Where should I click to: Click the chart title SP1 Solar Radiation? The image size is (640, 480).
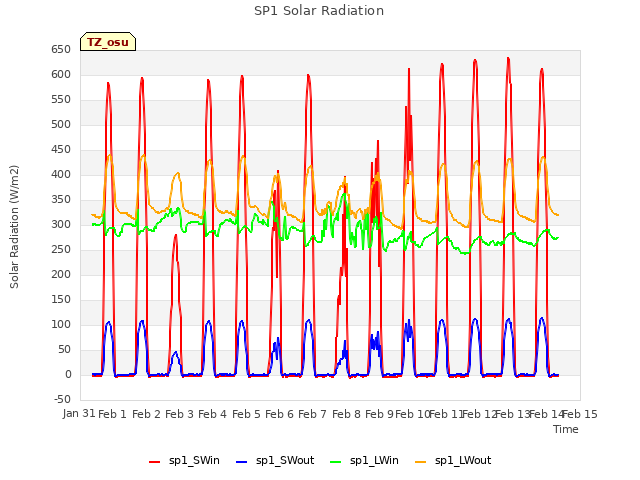(x=319, y=11)
